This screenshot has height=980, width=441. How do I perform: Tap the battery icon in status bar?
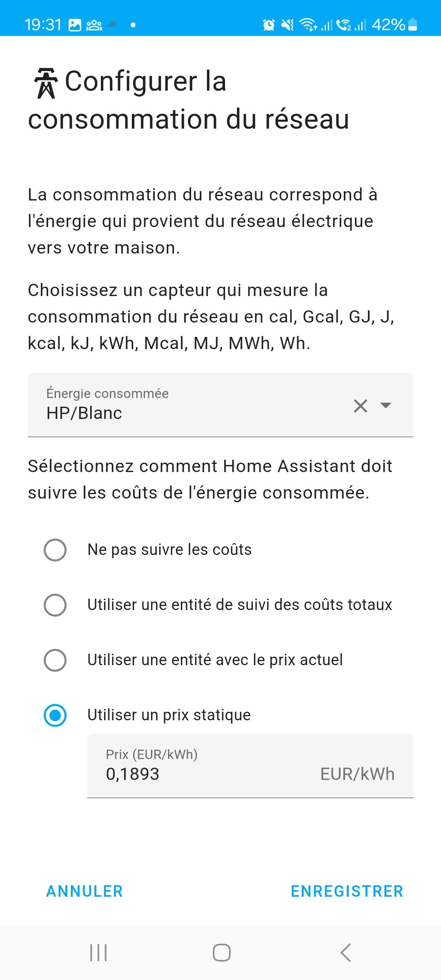(413, 24)
